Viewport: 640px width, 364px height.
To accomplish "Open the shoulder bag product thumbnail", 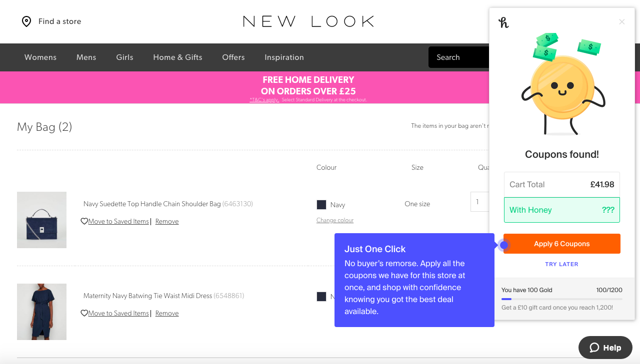I will [x=41, y=220].
